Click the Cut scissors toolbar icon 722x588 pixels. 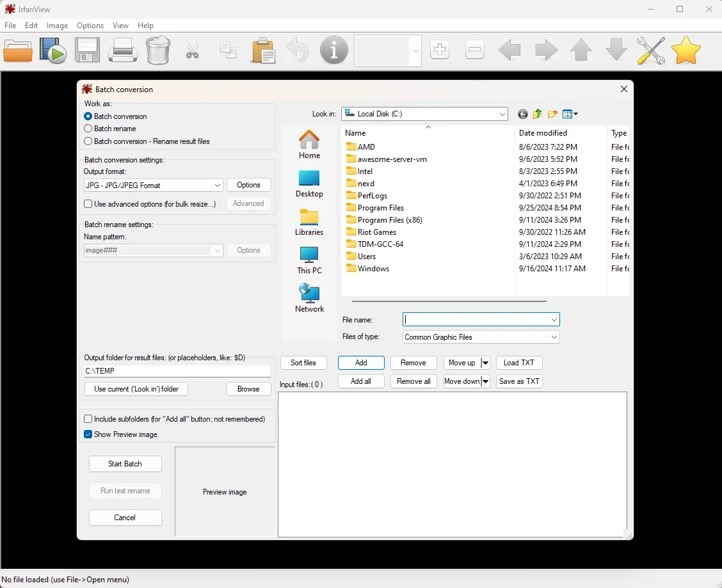click(x=193, y=51)
